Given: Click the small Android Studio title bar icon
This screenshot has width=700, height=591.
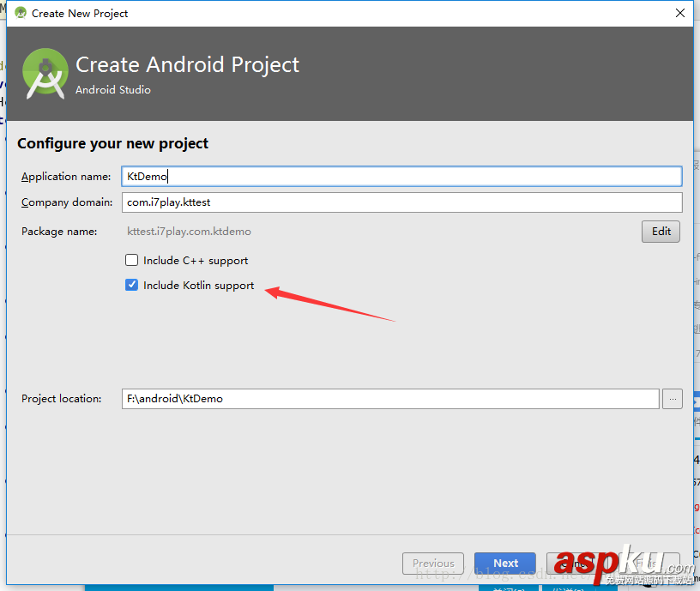Looking at the screenshot, I should tap(21, 13).
